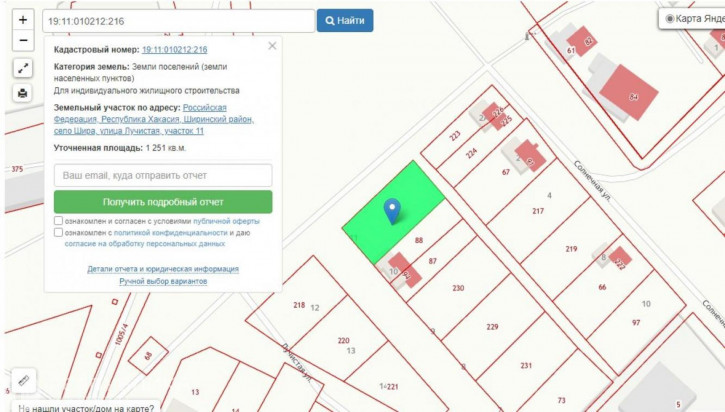
Task: Accept the публичной оферты terms checkbox
Action: click(x=59, y=222)
